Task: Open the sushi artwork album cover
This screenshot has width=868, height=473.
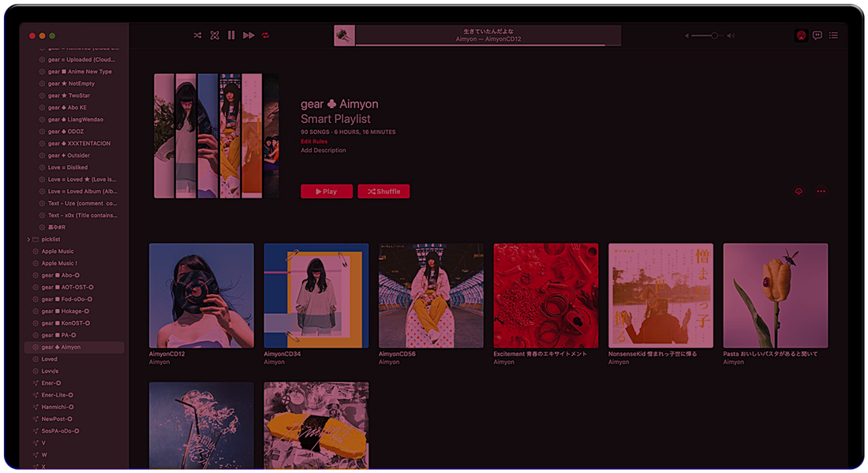Action: coord(316,426)
